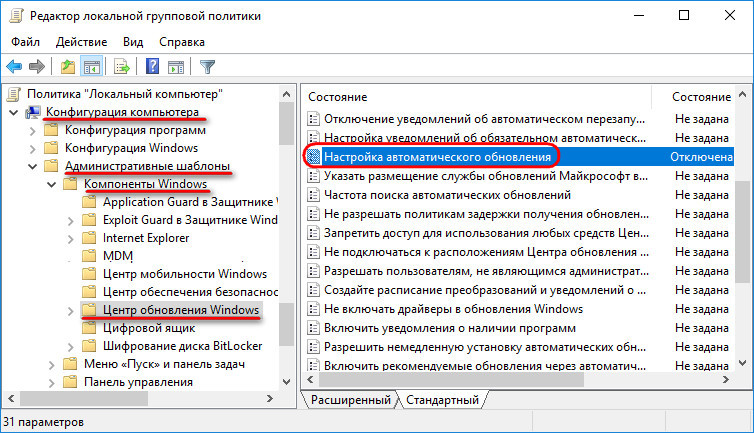Expand the Exploit Guard в Защитнике node
Screen dimensions: 754x433
[70, 221]
